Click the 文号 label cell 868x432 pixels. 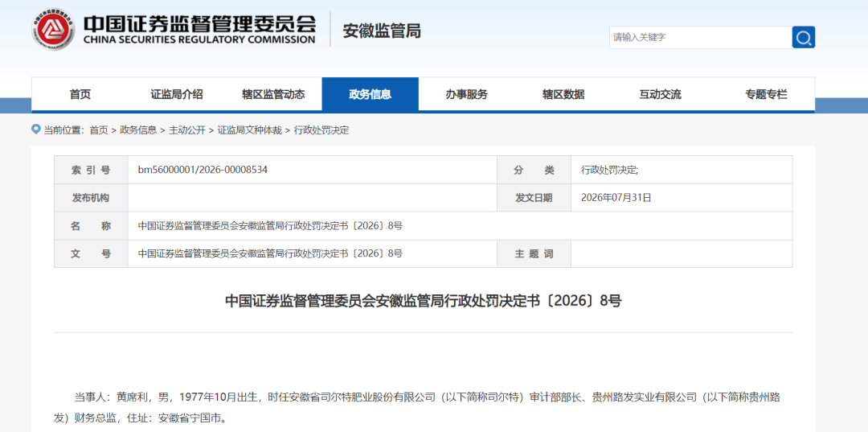click(91, 253)
